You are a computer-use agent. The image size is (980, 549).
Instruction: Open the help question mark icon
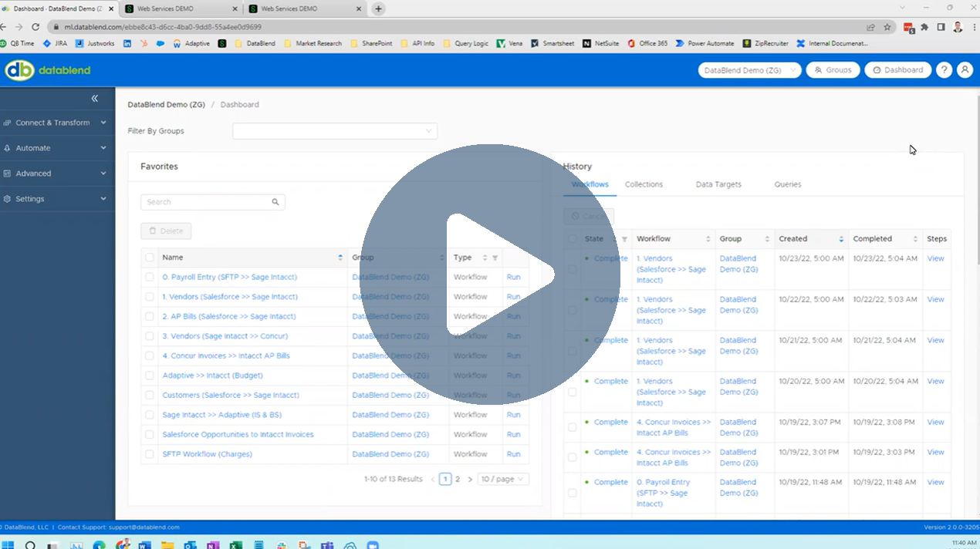pos(944,70)
